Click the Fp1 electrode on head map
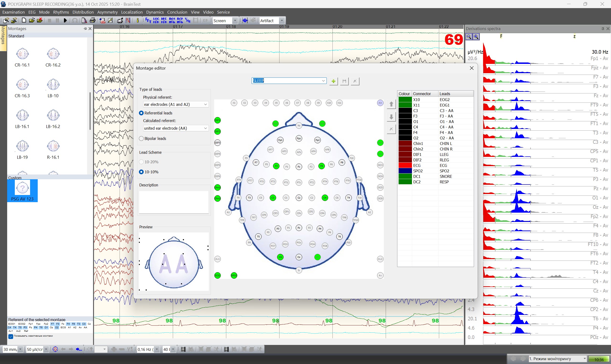611x364 pixels. (x=280, y=140)
